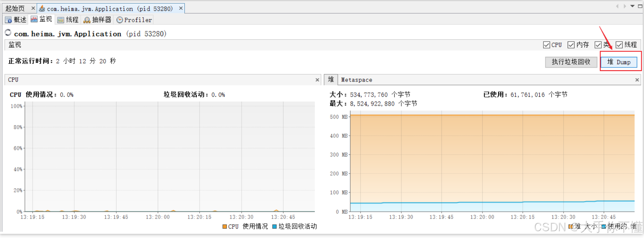Close the CPU chart panel
The image size is (644, 238).
317,80
